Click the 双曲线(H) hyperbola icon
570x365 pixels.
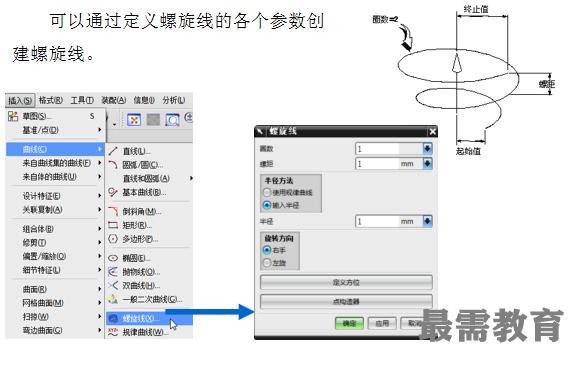pyautogui.click(x=113, y=285)
